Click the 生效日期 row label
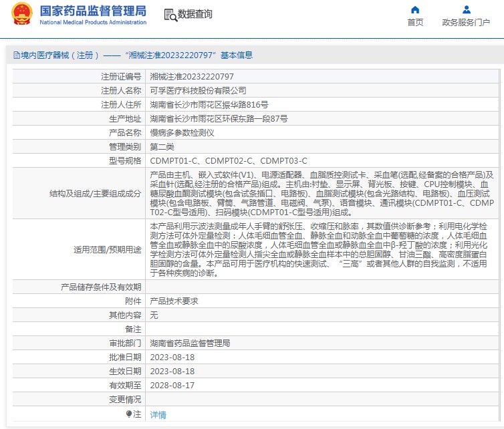This screenshot has height=429, width=504. 125,372
